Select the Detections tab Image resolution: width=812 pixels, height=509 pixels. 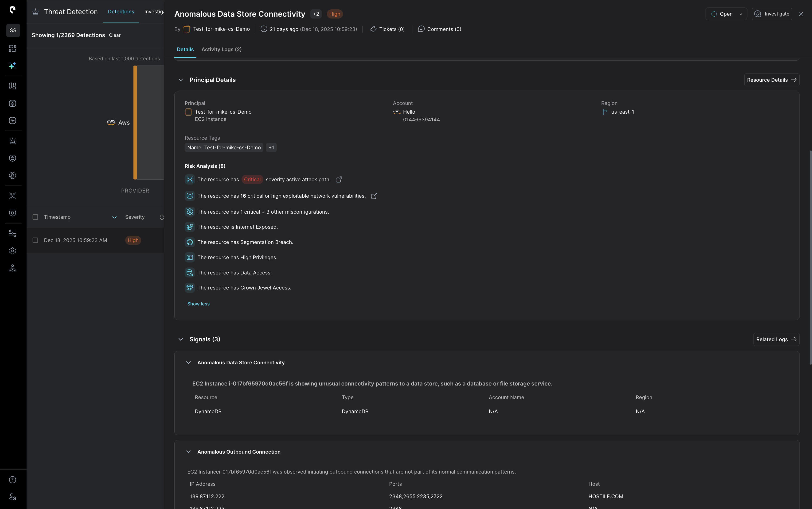[121, 12]
